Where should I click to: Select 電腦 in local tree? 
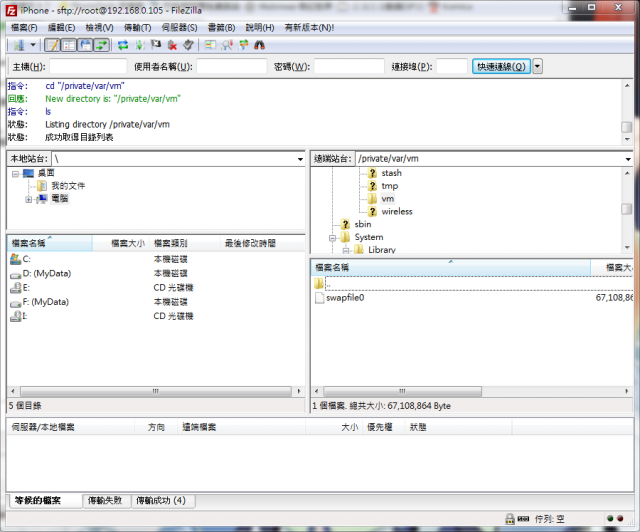click(60, 199)
